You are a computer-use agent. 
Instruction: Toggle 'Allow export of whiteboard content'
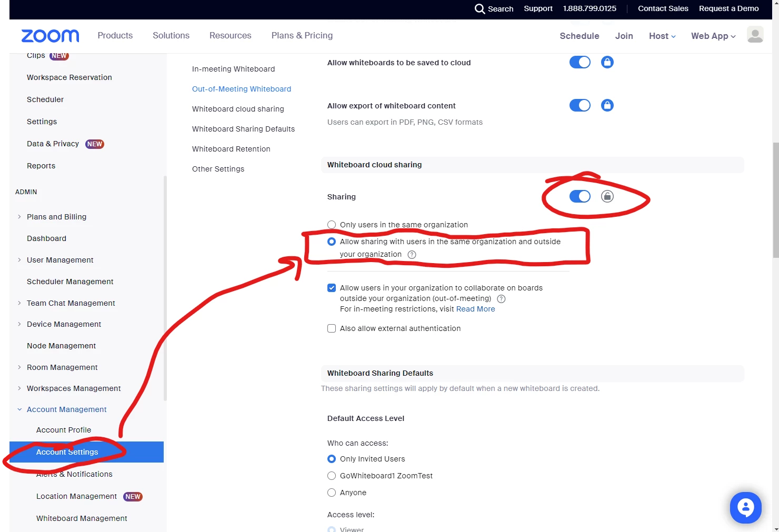pos(580,105)
